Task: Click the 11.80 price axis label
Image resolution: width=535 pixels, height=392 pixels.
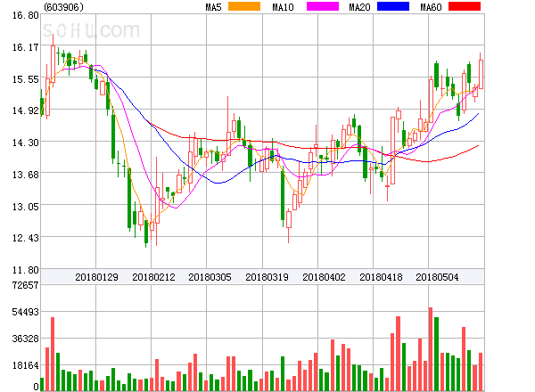Action: point(26,270)
